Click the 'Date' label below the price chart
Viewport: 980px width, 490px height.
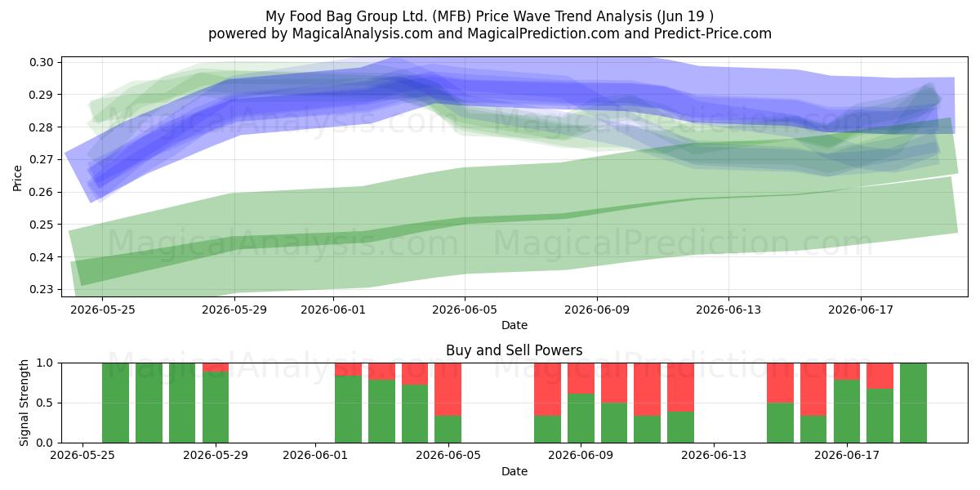514,325
